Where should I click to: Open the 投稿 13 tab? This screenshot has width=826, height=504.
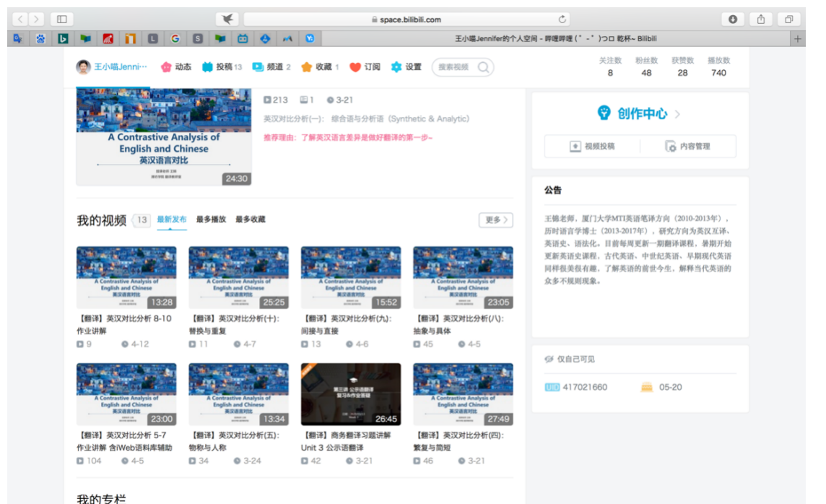pos(222,67)
